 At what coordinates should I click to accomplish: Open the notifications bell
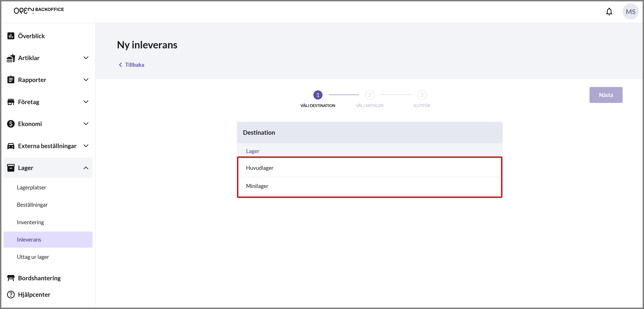point(609,12)
